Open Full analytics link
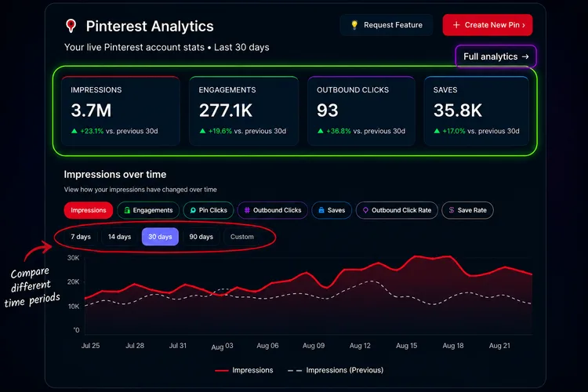The height and width of the screenshot is (392, 588). tap(495, 56)
